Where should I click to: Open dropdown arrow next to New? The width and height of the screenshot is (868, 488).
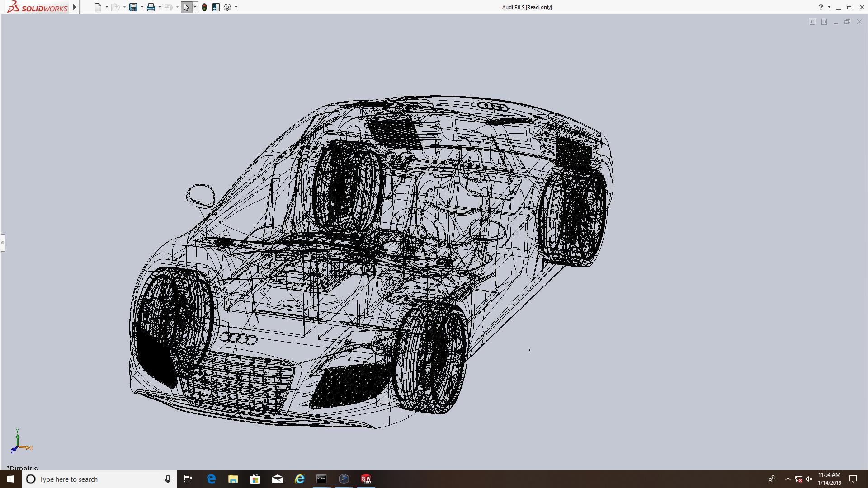tap(107, 7)
